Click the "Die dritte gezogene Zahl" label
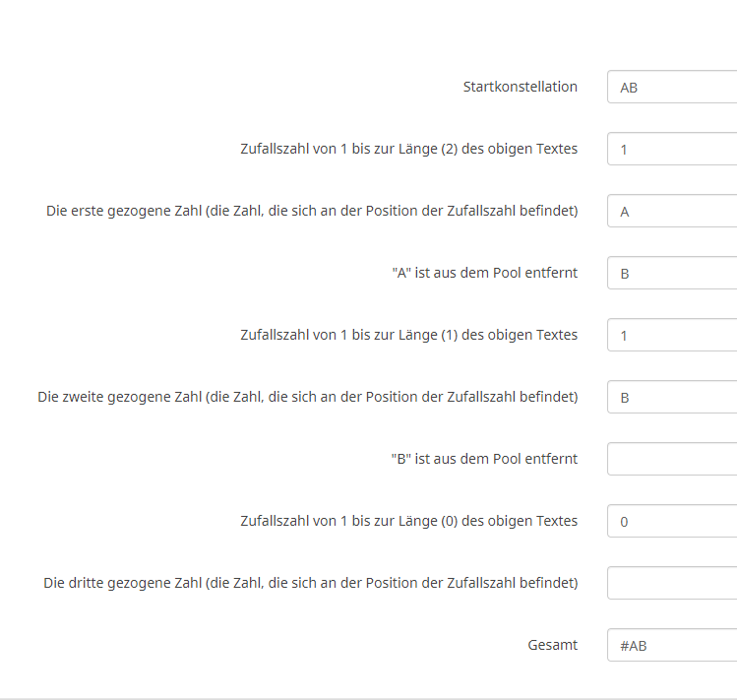Screen dimensions: 737x700 pos(310,583)
